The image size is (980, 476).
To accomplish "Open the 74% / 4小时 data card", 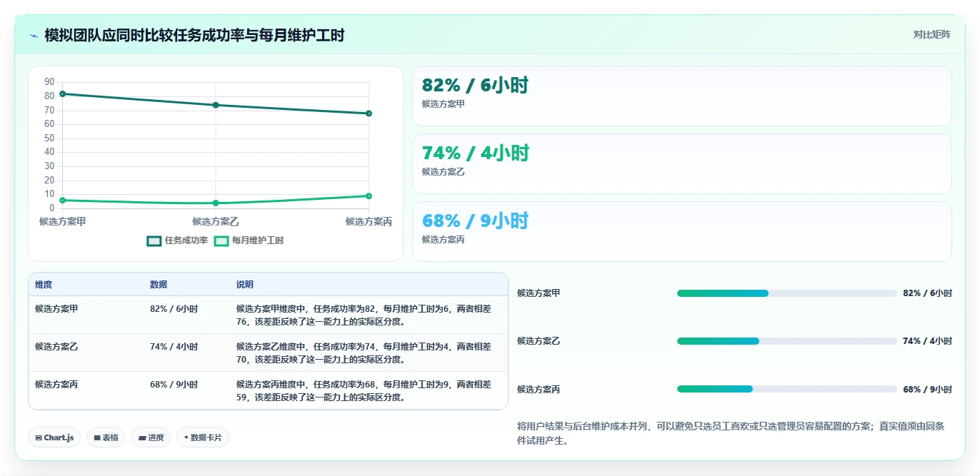I will pyautogui.click(x=682, y=163).
